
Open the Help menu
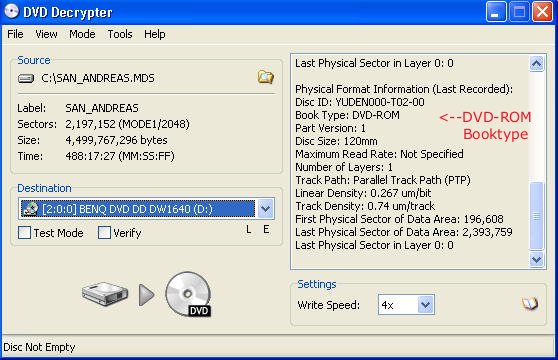154,34
